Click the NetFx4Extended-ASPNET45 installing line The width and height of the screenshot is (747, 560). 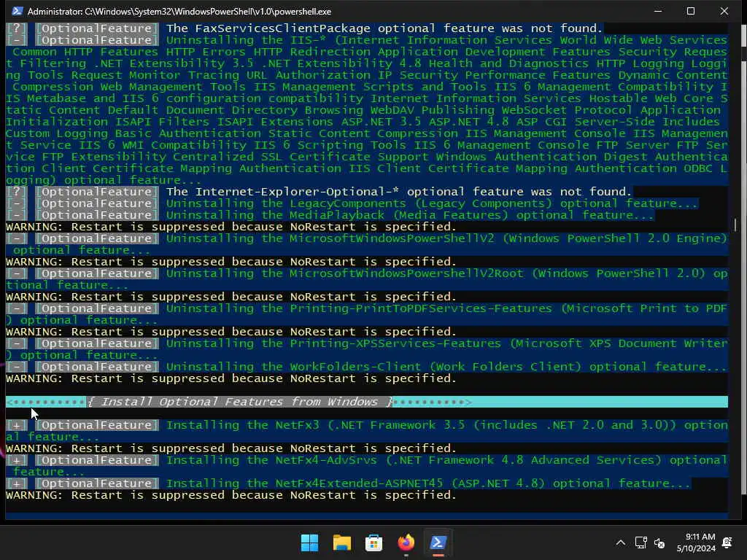pyautogui.click(x=348, y=483)
